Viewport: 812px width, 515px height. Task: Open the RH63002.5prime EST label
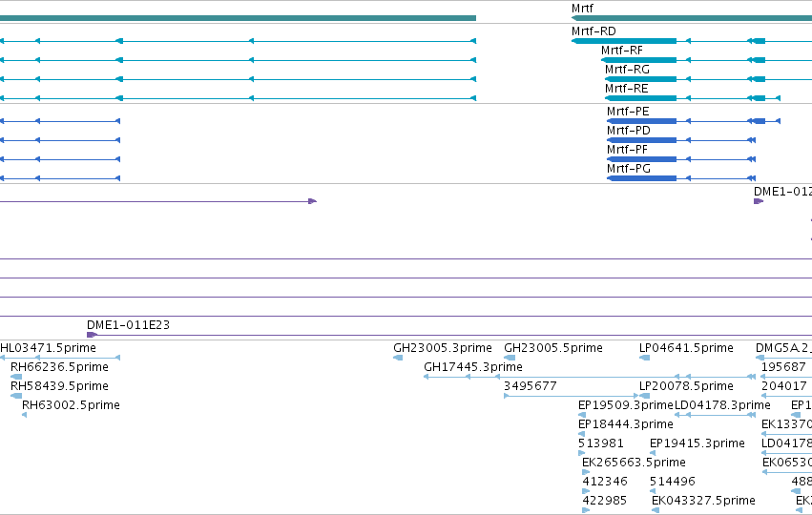point(71,405)
